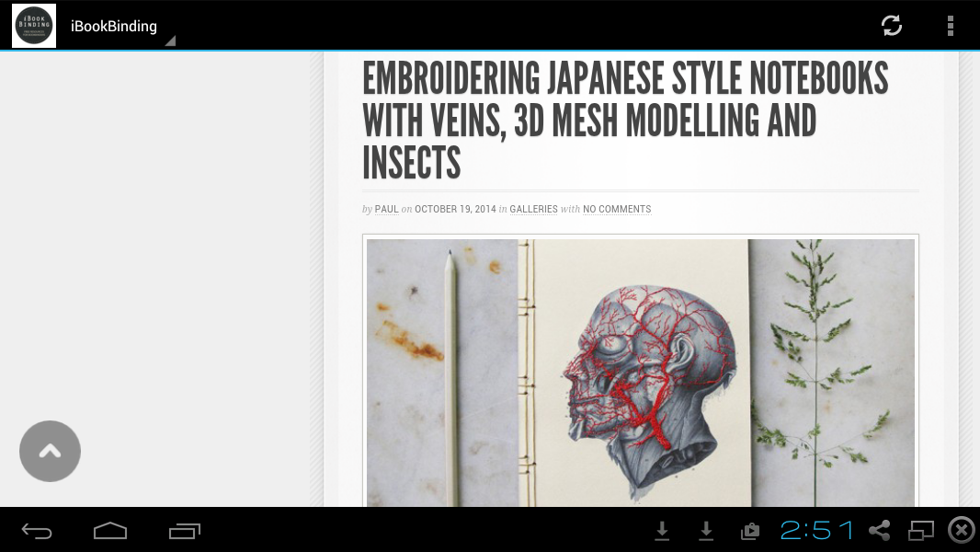Tap the briefcase store notification icon

point(750,531)
